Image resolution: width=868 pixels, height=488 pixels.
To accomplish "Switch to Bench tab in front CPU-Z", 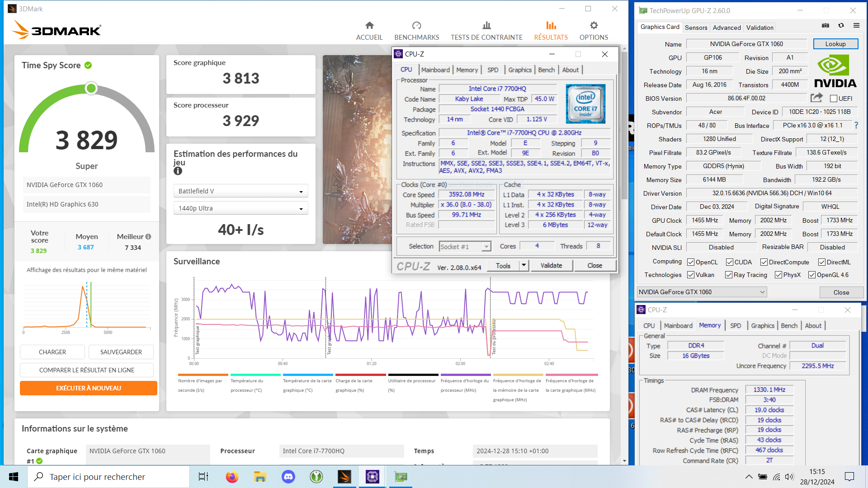I will (x=546, y=70).
